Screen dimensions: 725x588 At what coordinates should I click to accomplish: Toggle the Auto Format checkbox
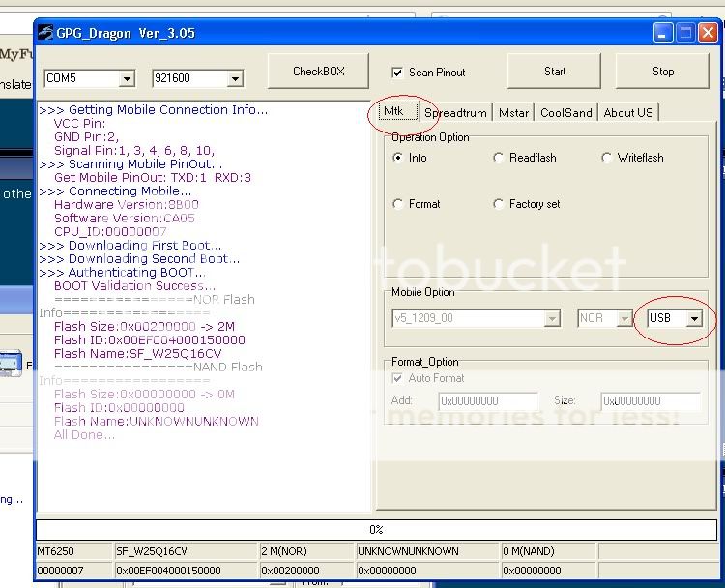(397, 378)
